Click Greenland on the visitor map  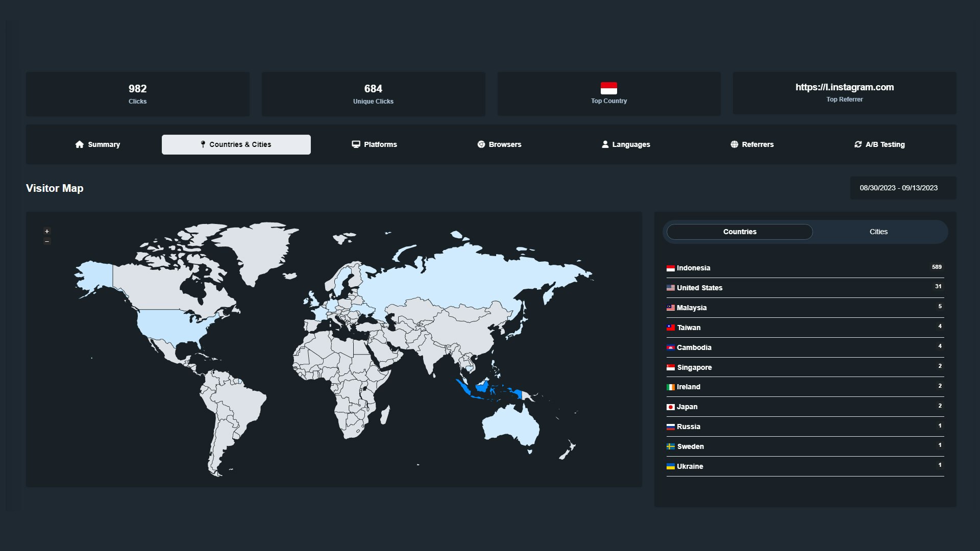point(263,250)
